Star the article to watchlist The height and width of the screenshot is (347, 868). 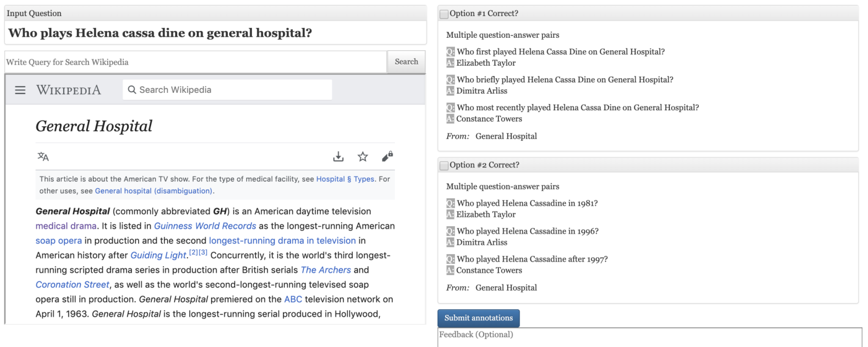[x=363, y=157]
